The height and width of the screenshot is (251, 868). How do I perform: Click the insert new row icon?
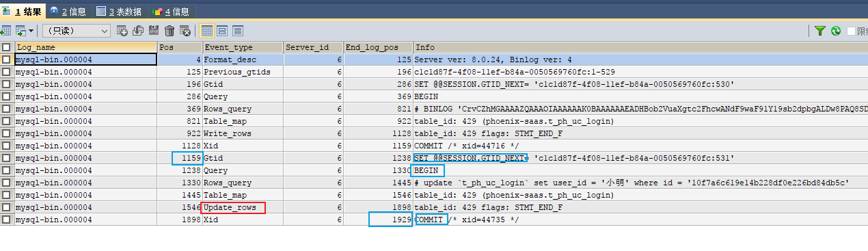[x=122, y=31]
